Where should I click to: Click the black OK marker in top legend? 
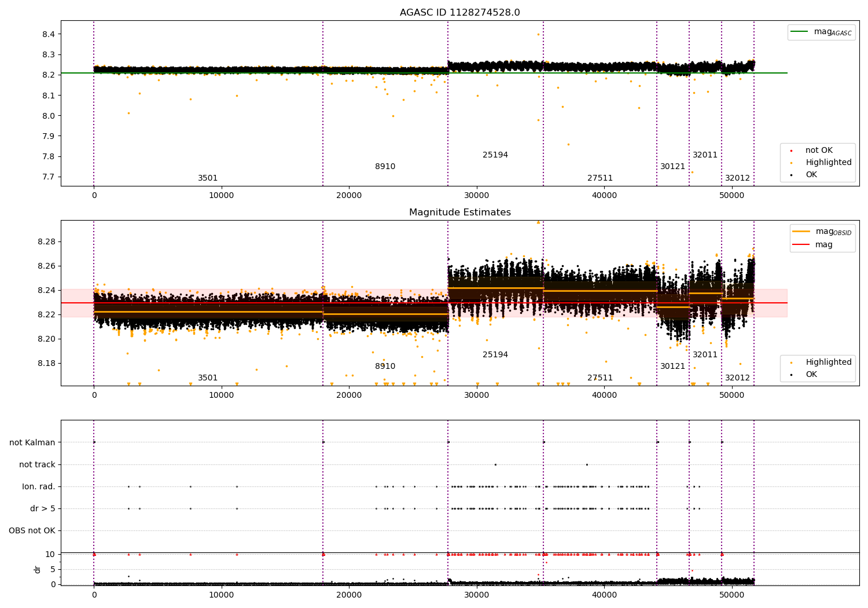click(791, 175)
